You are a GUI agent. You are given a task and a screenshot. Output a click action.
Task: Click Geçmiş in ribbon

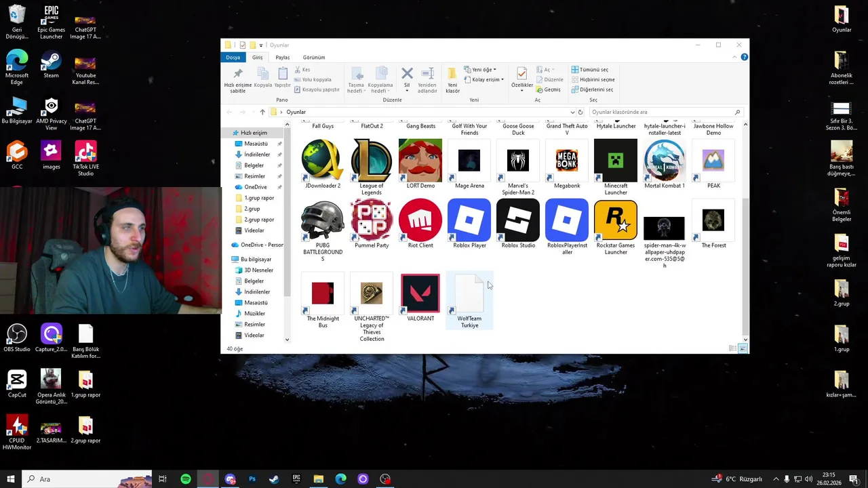548,89
